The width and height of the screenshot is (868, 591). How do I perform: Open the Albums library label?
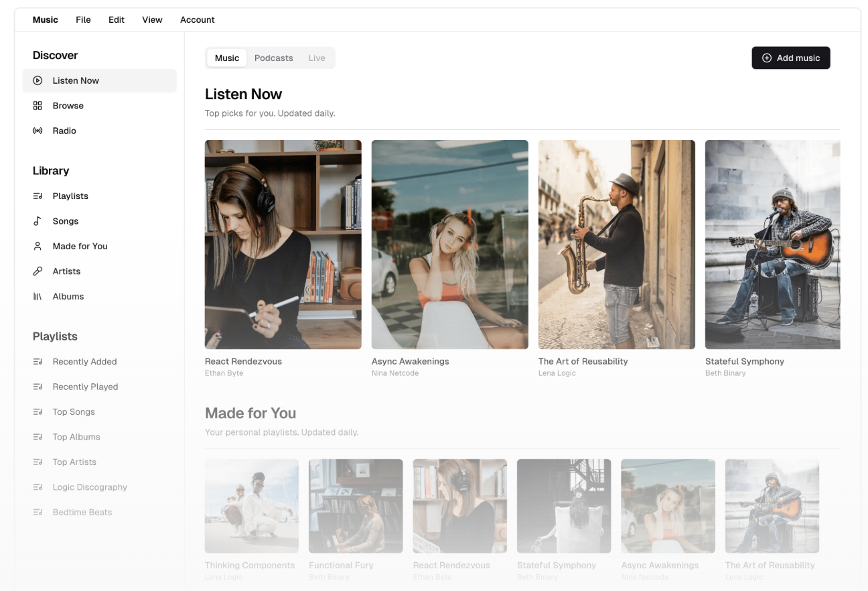[x=68, y=297]
